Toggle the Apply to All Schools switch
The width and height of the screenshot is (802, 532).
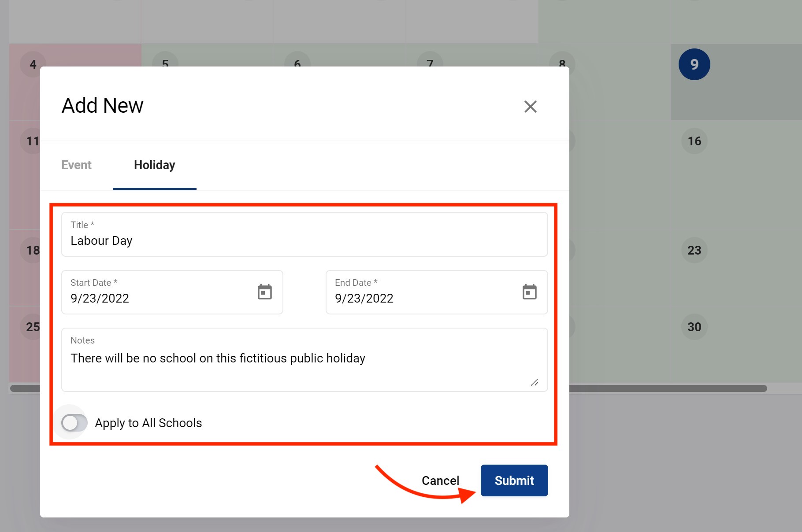point(74,423)
